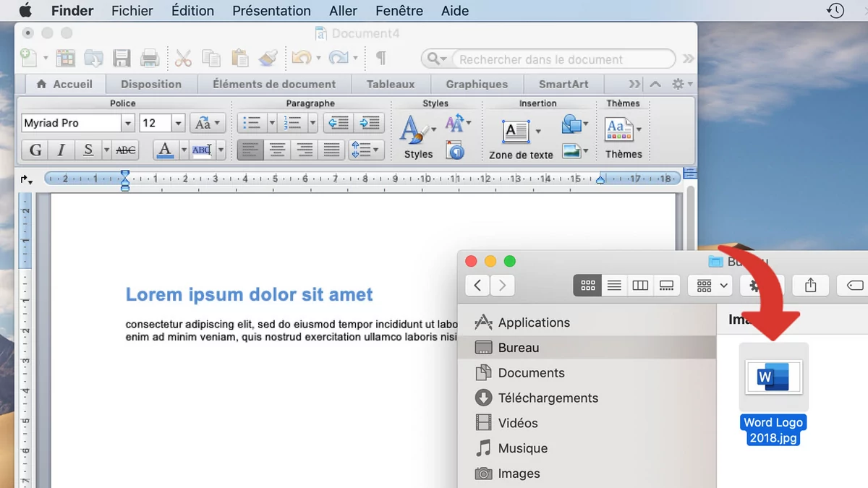The height and width of the screenshot is (488, 868).
Task: Apply the text highlight color
Action: click(202, 150)
